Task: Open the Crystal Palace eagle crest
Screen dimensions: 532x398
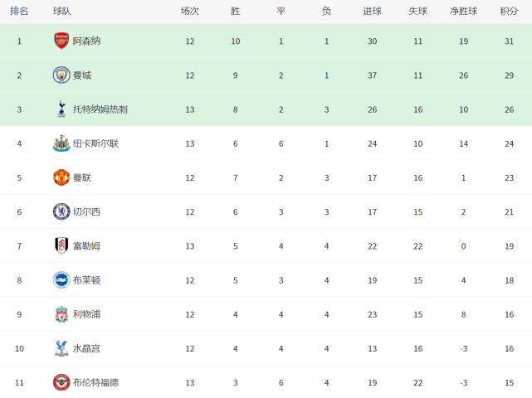Action: (x=61, y=348)
